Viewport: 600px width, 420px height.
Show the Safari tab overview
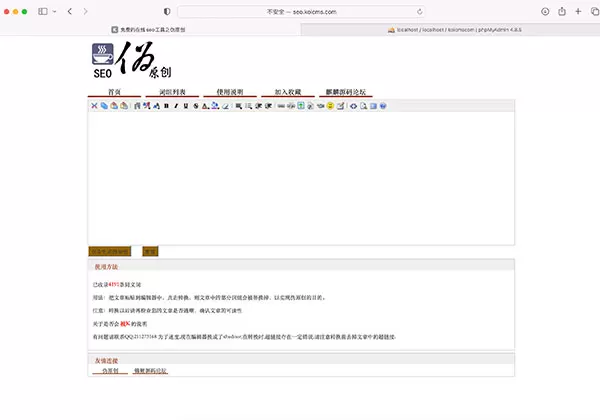click(595, 11)
